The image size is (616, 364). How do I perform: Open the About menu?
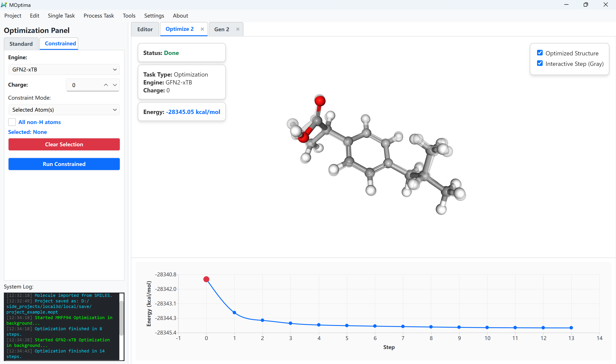coord(180,16)
